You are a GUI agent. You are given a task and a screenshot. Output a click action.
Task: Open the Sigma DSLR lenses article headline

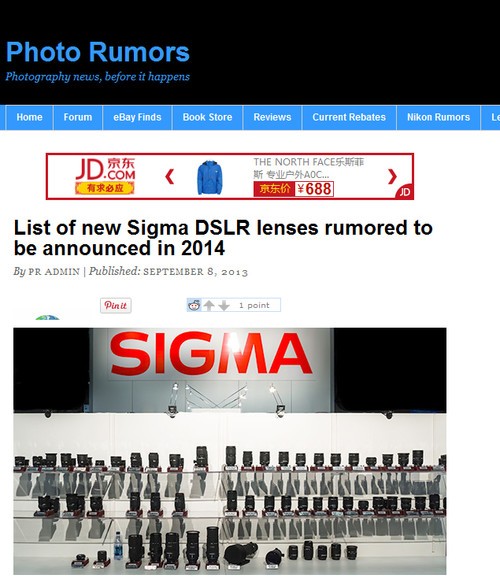223,238
